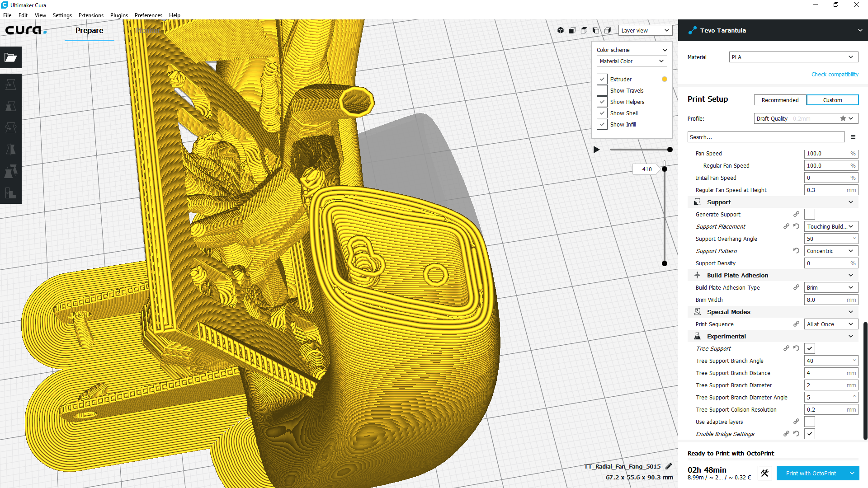868x488 pixels.
Task: Click pencil icon to rename TT_Radial_Fan_Fang_5015
Action: click(x=669, y=466)
